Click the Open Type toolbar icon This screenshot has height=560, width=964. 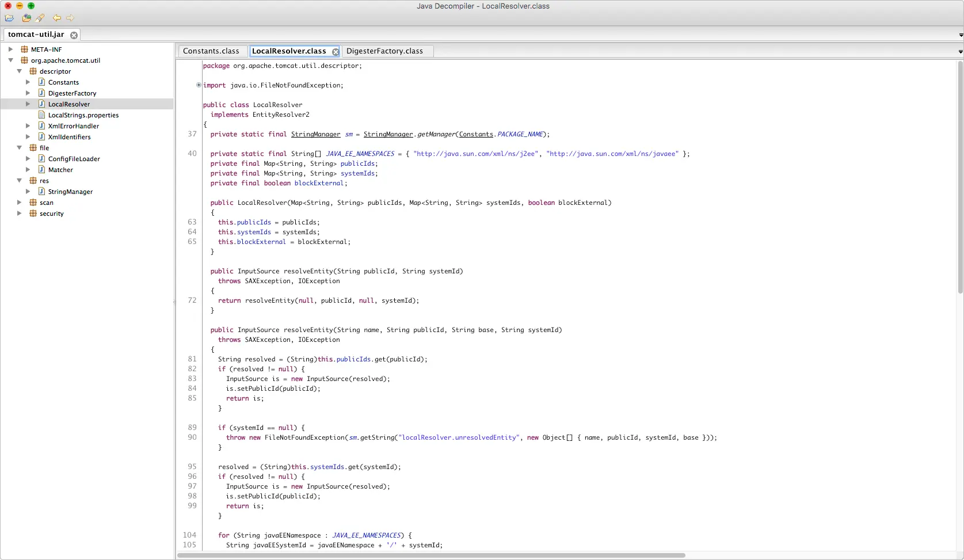pyautogui.click(x=26, y=18)
